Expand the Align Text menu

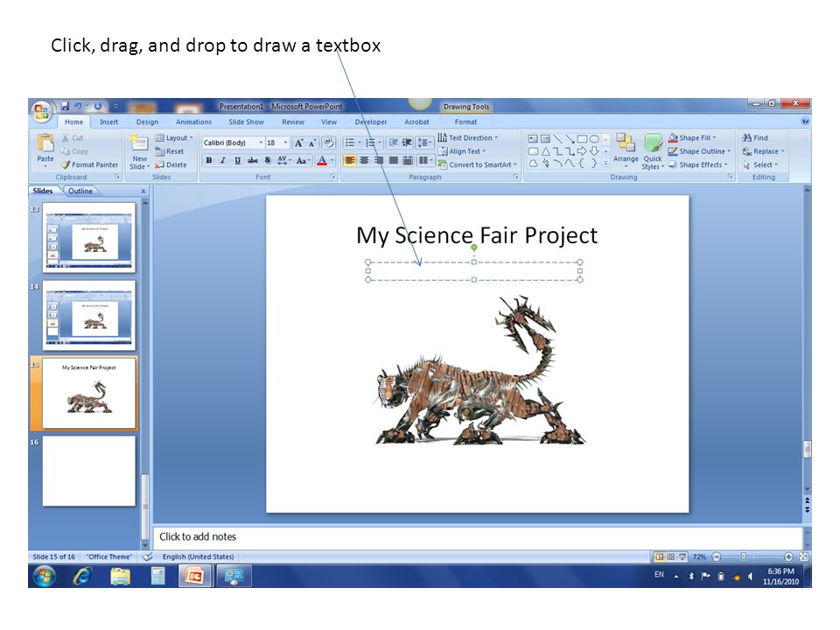pos(462,151)
